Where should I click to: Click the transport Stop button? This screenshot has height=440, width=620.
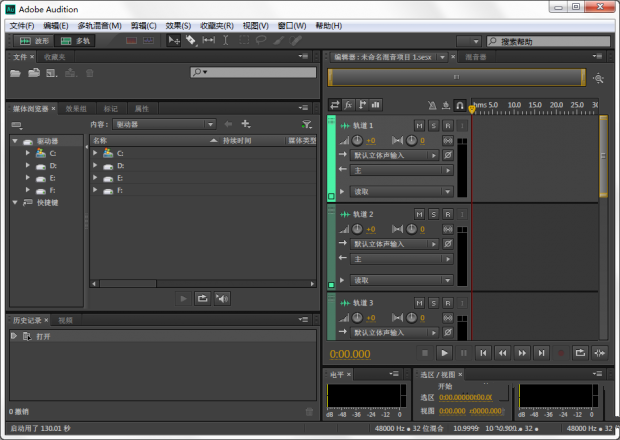[425, 353]
